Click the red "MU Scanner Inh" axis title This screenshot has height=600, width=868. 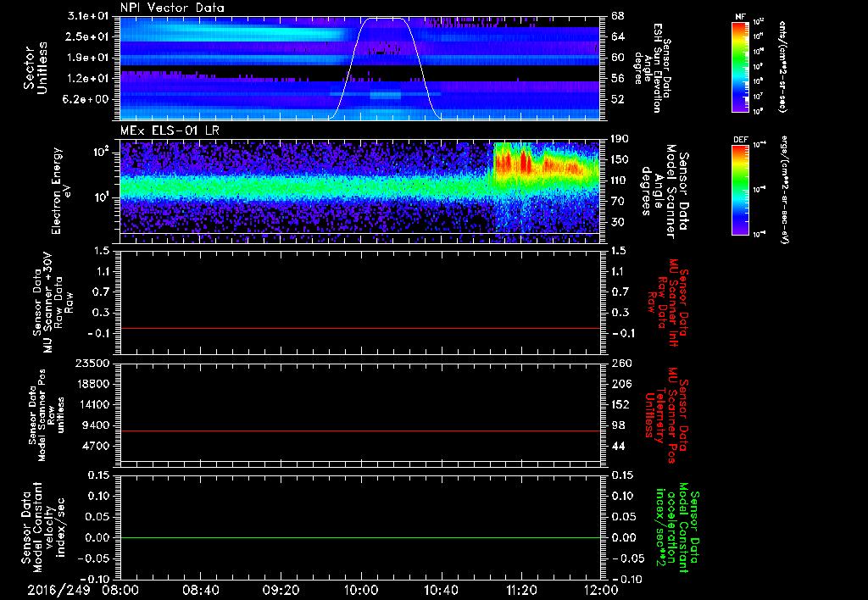(x=668, y=303)
